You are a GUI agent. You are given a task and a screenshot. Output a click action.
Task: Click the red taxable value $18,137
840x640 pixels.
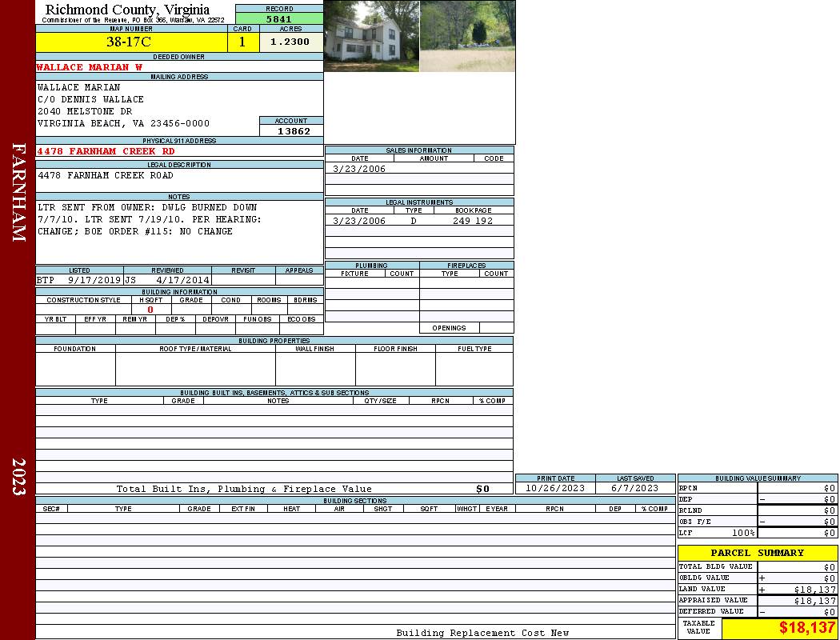pos(806,628)
